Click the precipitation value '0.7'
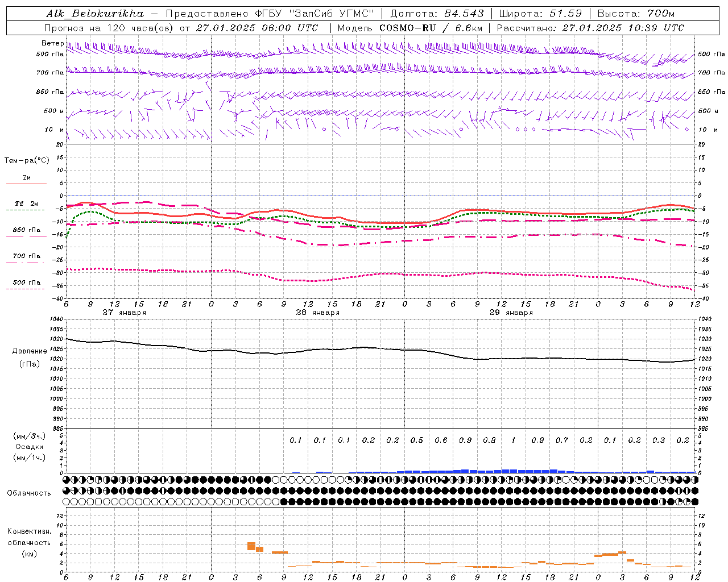Viewport: 728px width, 582px height. pos(562,440)
